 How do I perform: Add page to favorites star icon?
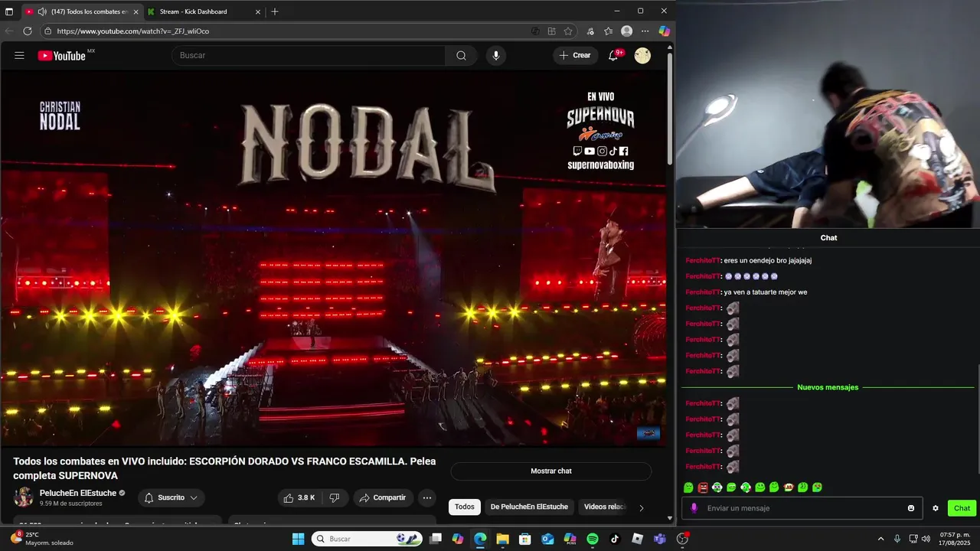[x=568, y=31]
